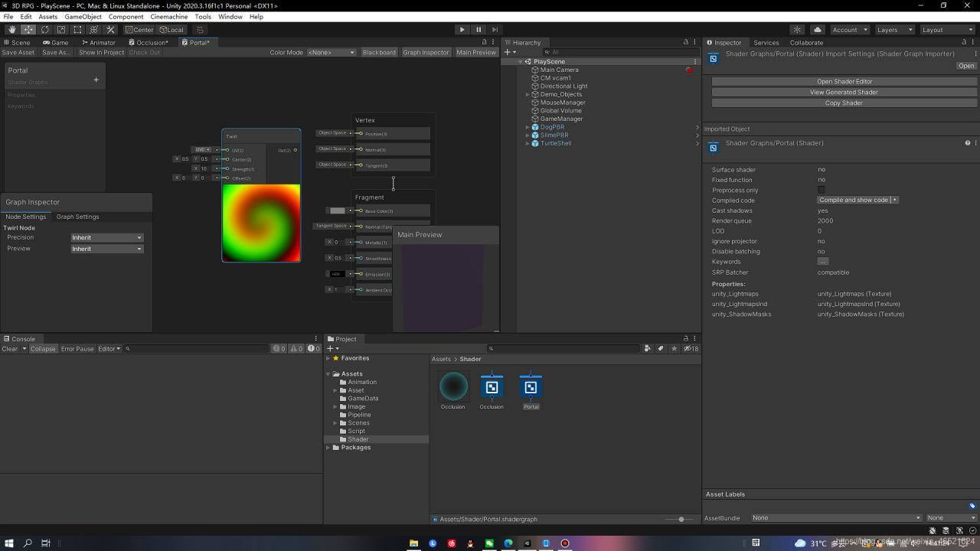
Task: Toggle pivot Center mode
Action: tap(139, 30)
